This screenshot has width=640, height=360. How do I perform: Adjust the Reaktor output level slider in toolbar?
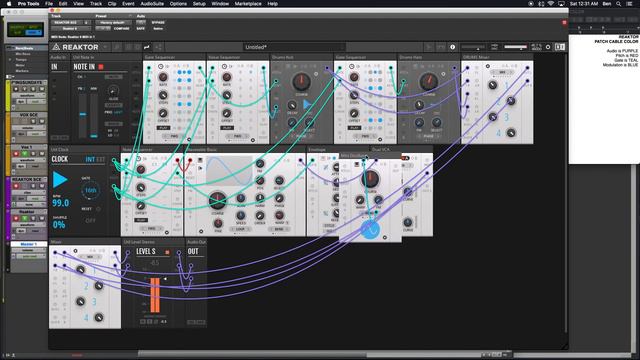click(516, 47)
